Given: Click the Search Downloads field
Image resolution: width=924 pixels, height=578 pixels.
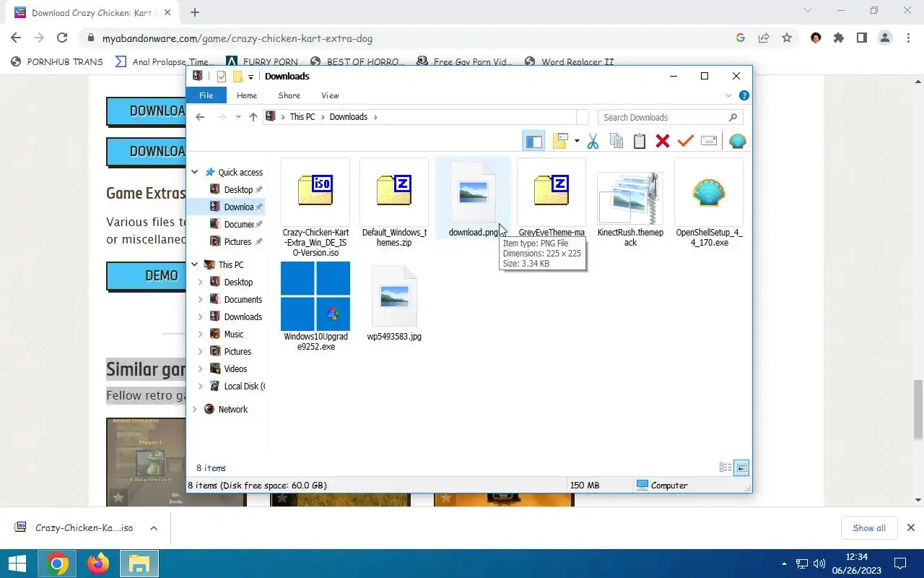Looking at the screenshot, I should tap(670, 117).
